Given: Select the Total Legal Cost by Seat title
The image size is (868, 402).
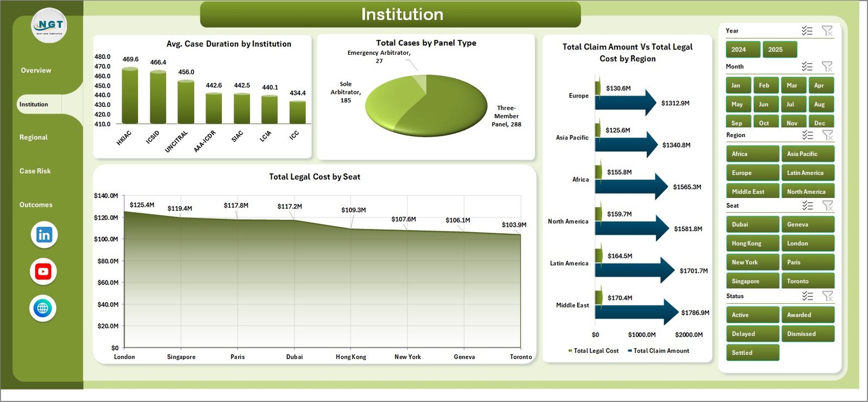Looking at the screenshot, I should coord(315,177).
